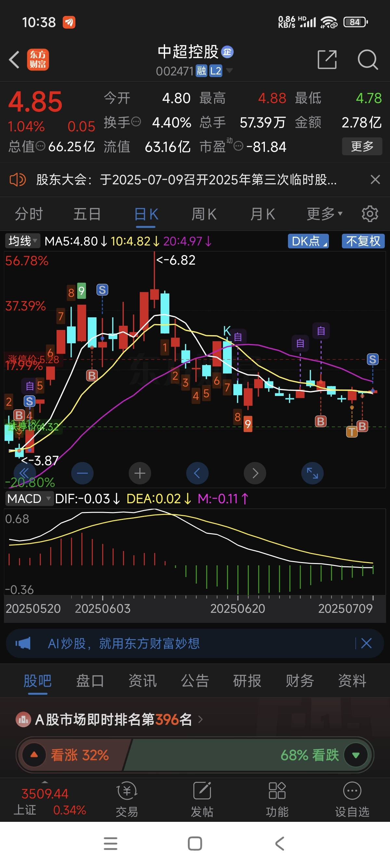Switch to the 周K chart tab
Image resolution: width=390 pixels, height=868 pixels.
pyautogui.click(x=204, y=214)
